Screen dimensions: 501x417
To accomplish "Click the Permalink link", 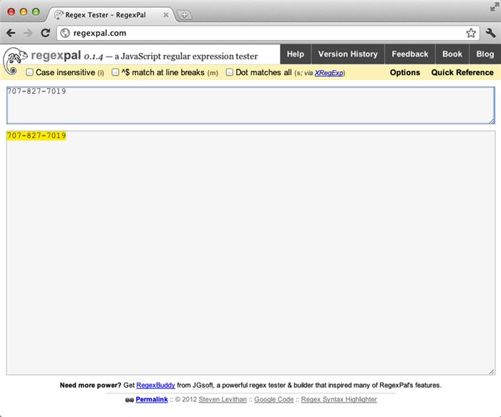I will click(x=152, y=399).
